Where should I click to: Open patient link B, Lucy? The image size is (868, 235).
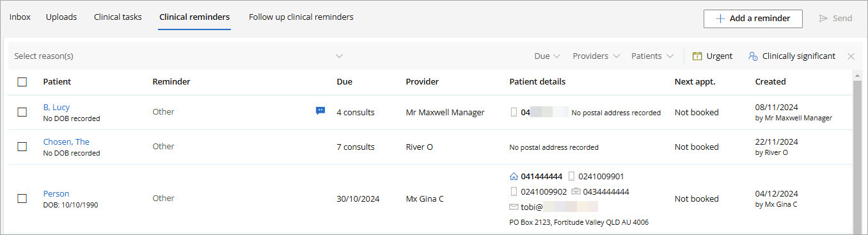point(56,107)
